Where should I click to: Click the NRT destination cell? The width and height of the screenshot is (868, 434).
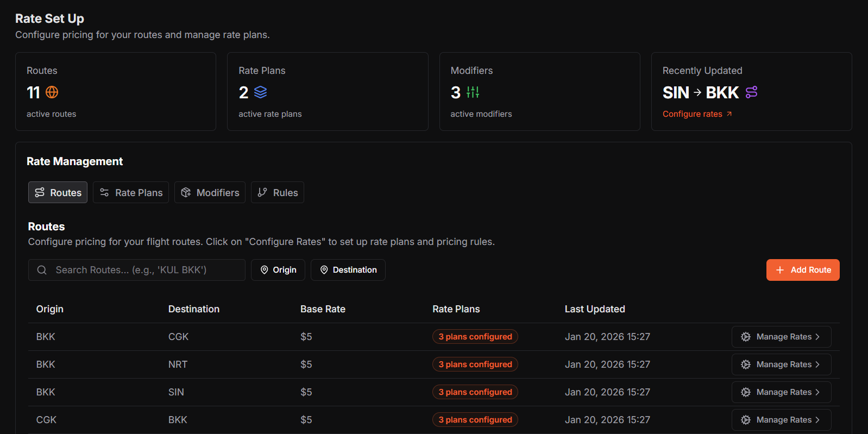178,364
